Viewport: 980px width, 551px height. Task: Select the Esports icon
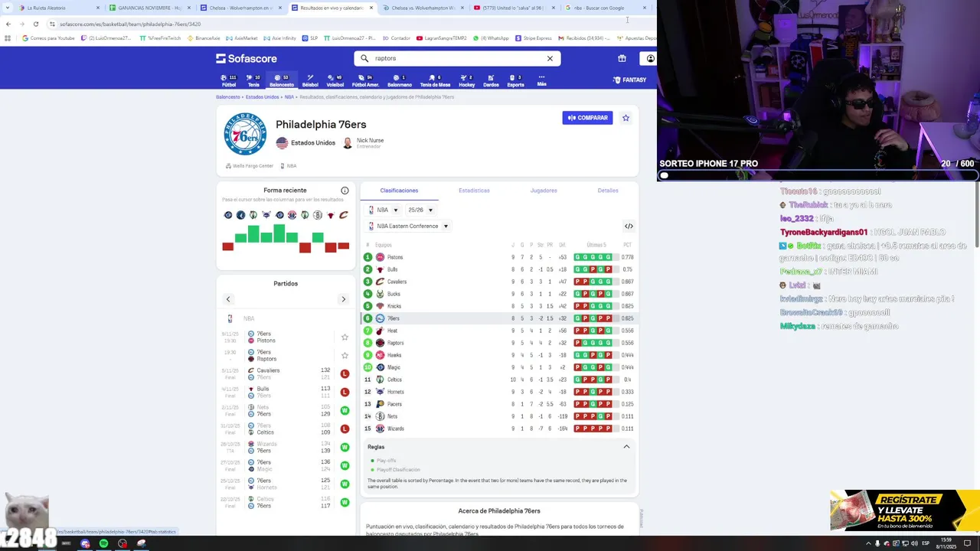pyautogui.click(x=515, y=80)
